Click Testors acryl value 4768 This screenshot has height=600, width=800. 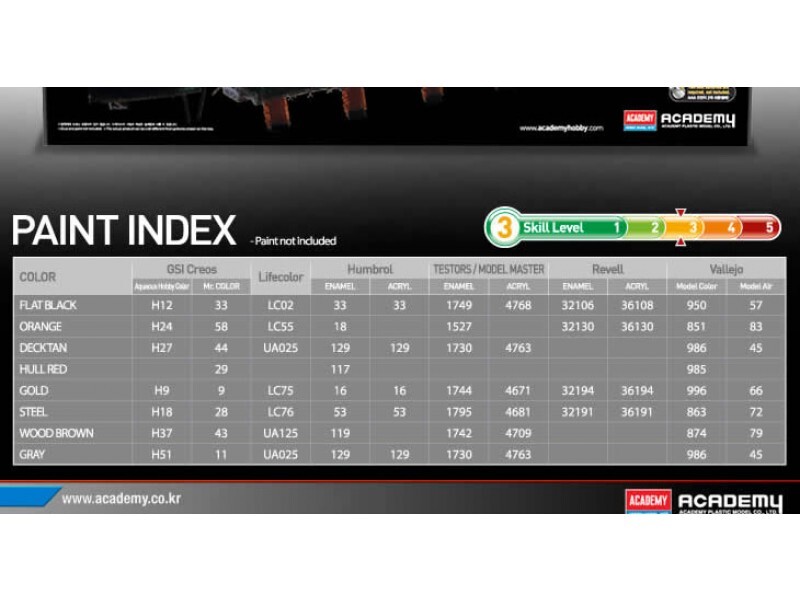coord(518,305)
